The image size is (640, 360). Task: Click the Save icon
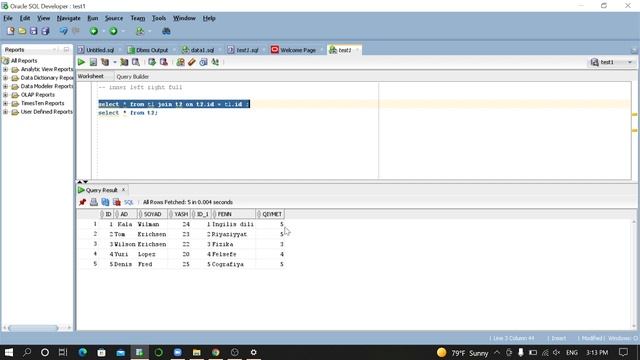(x=33, y=31)
